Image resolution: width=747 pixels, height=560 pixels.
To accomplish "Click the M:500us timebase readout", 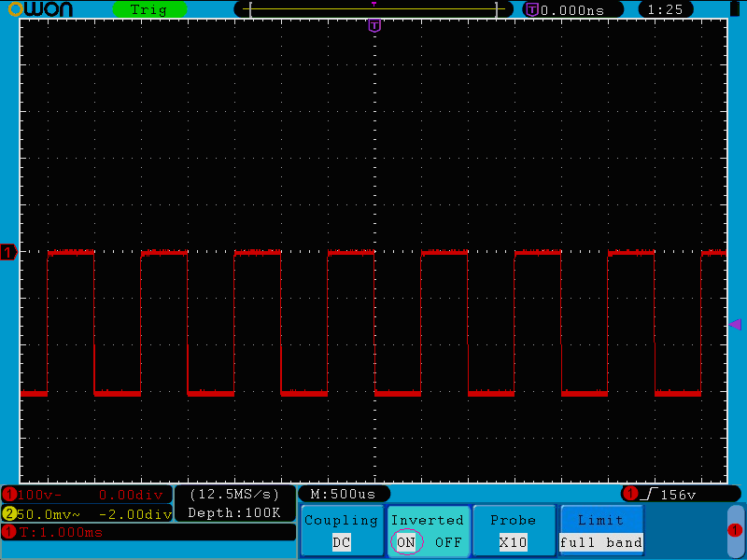I will 343,494.
